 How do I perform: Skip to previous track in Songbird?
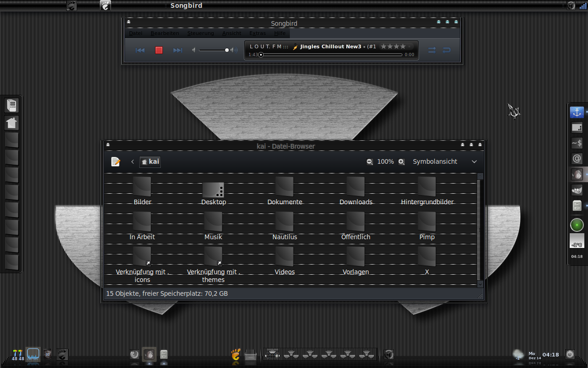point(141,50)
